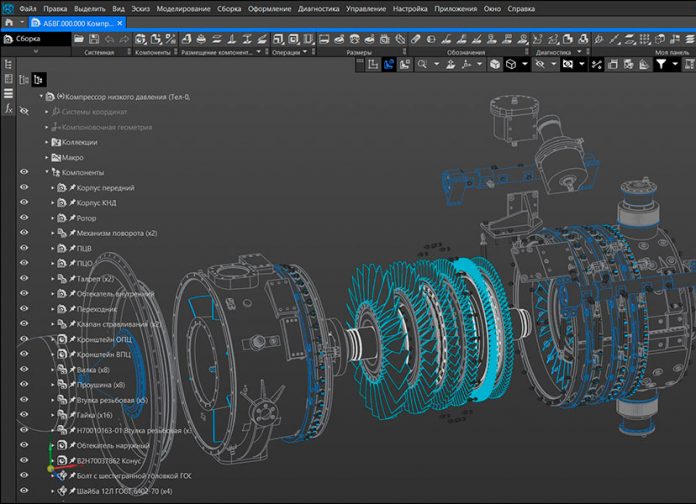The image size is (696, 504).
Task: Hide the Ротор component via eye icon
Action: click(24, 218)
